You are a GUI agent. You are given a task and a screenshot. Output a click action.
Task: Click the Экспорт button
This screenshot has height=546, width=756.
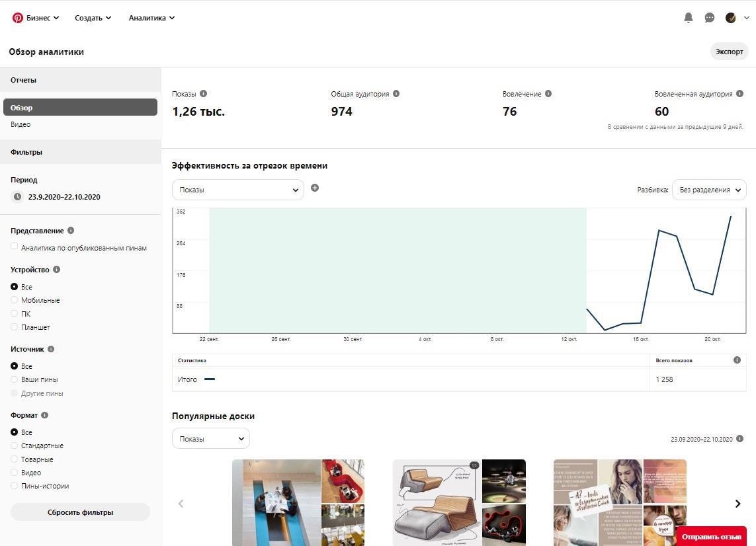[x=729, y=52]
